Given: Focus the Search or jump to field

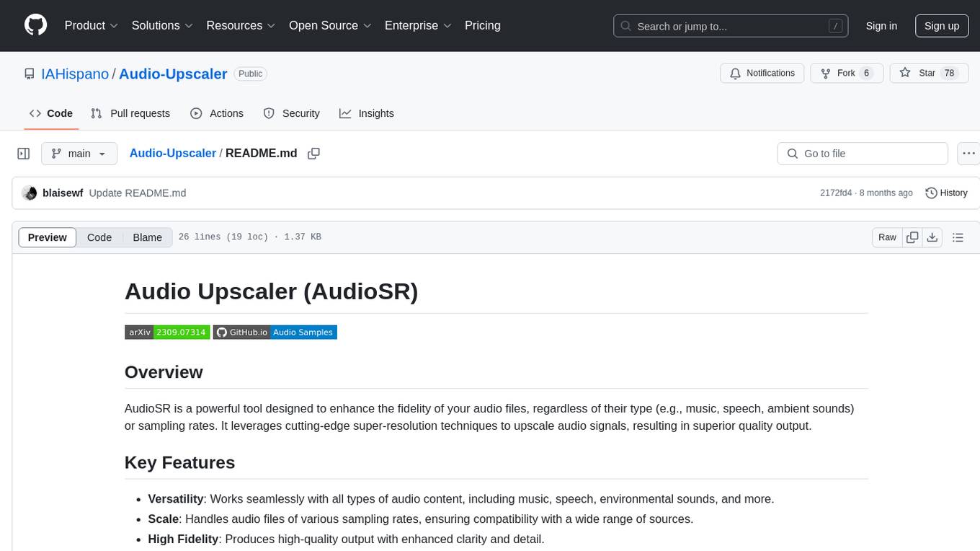Looking at the screenshot, I should (730, 26).
